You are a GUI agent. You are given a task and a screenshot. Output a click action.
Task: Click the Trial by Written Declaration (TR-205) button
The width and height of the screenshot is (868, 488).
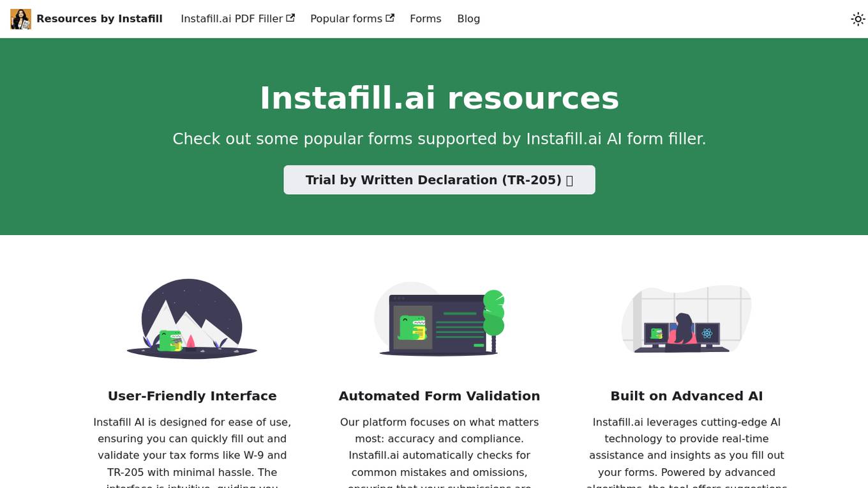click(439, 180)
